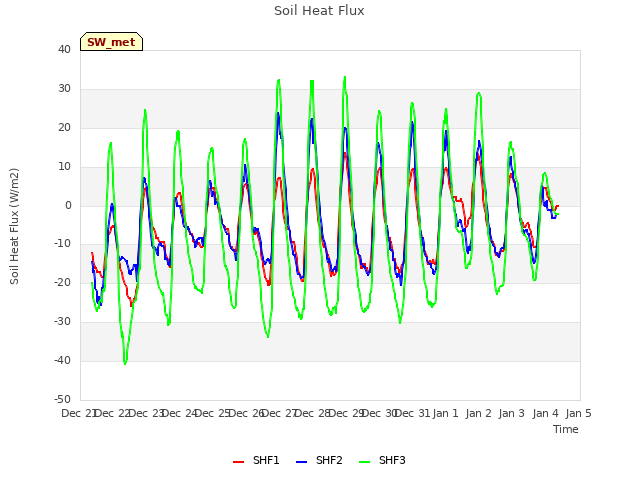Click the green SHF3 legend swatch
Viewport: 640px width, 480px height.
point(364,462)
